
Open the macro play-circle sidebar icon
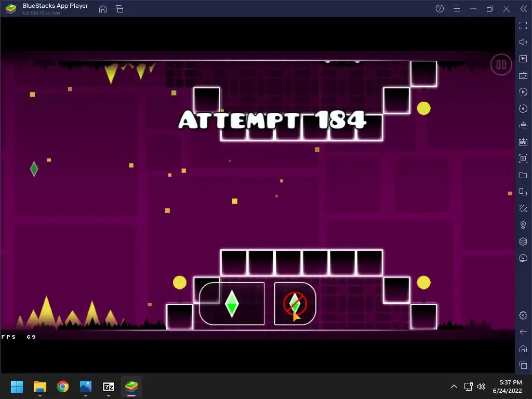pyautogui.click(x=523, y=92)
